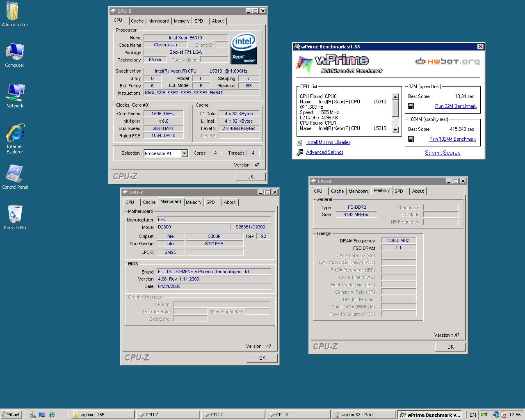Image resolution: width=525 pixels, height=420 pixels.
Task: Click the HWBOT.org logo in wPrime
Action: [x=447, y=62]
